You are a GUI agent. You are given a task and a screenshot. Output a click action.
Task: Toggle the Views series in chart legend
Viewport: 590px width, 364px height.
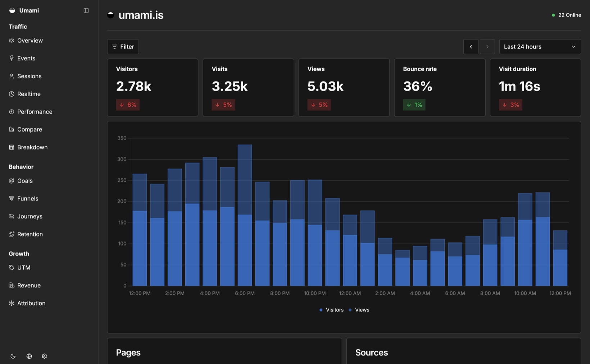point(359,310)
